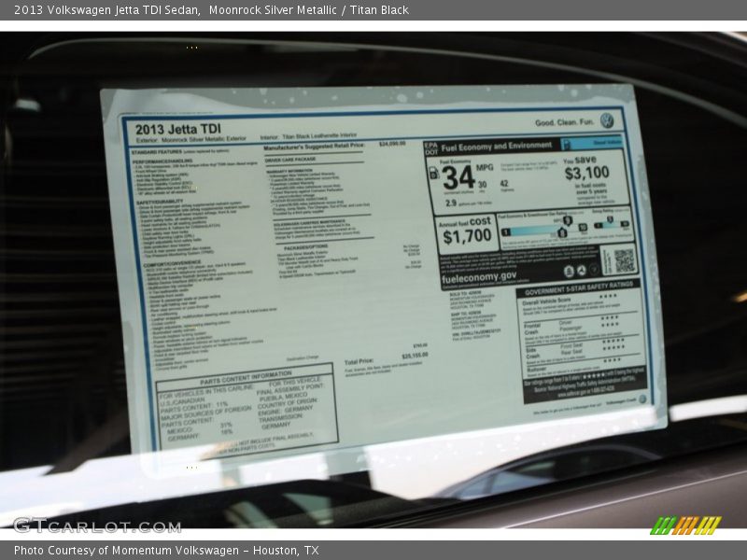Open the fueleconomy.gov link on the sticker

(478, 276)
